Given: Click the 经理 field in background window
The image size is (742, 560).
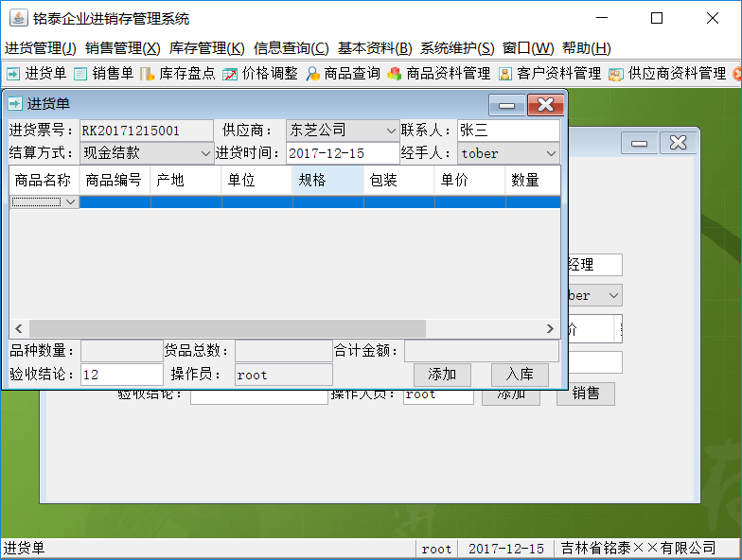Looking at the screenshot, I should (594, 265).
